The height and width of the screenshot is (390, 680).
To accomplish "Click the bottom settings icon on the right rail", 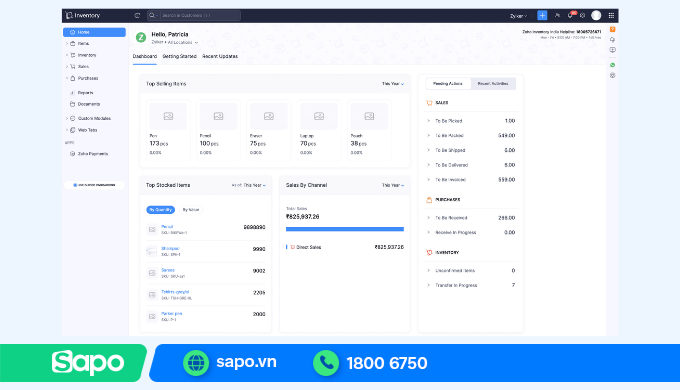I will click(612, 75).
